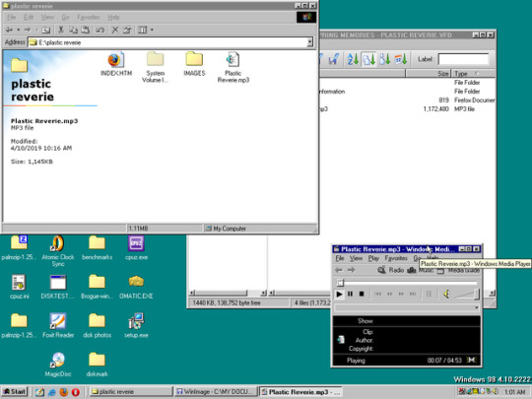Screen dimensions: 532x399
Task: Open the File menu in Media Player
Action: (340, 258)
